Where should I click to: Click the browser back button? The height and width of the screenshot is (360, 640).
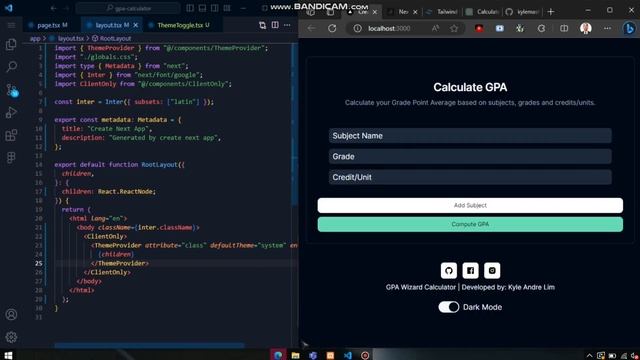coord(311,28)
